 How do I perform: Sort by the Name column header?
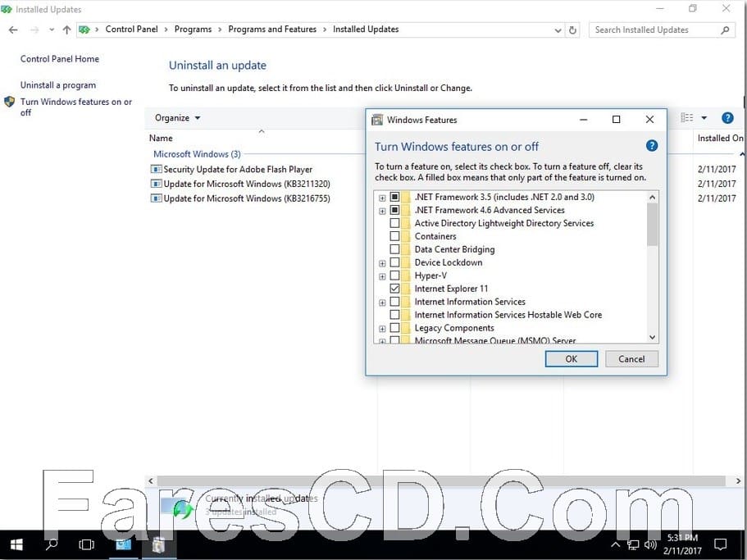161,138
